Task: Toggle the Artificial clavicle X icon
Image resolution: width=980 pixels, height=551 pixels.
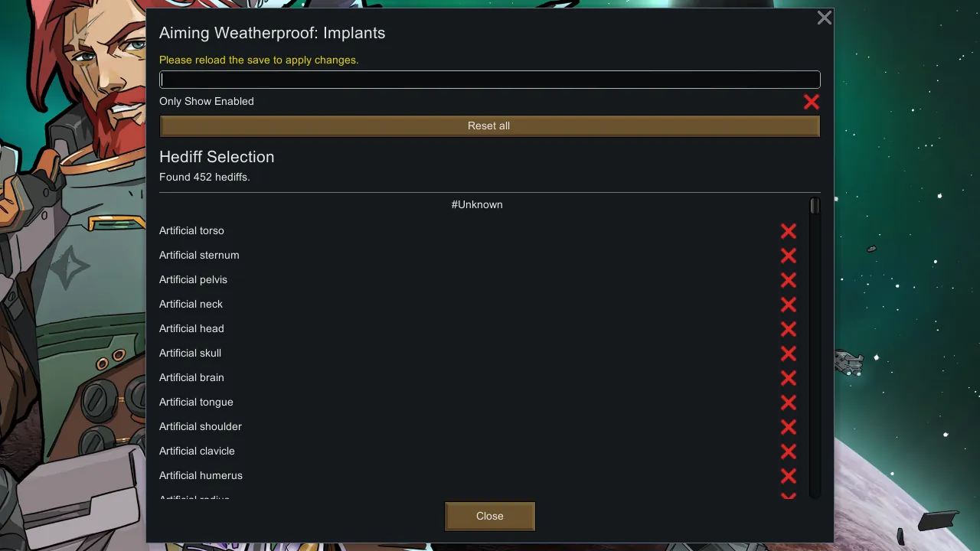Action: (x=789, y=451)
